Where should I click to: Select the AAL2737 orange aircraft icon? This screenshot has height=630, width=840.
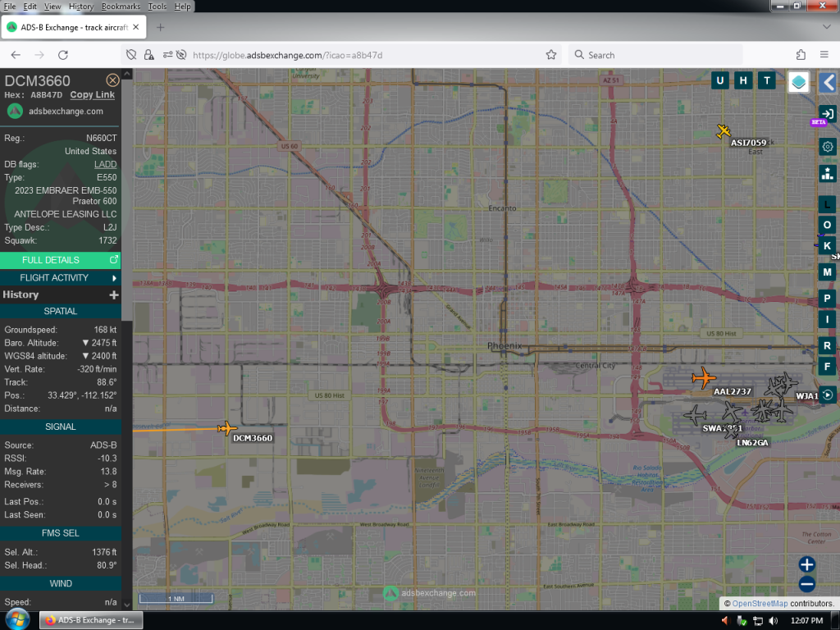(704, 377)
